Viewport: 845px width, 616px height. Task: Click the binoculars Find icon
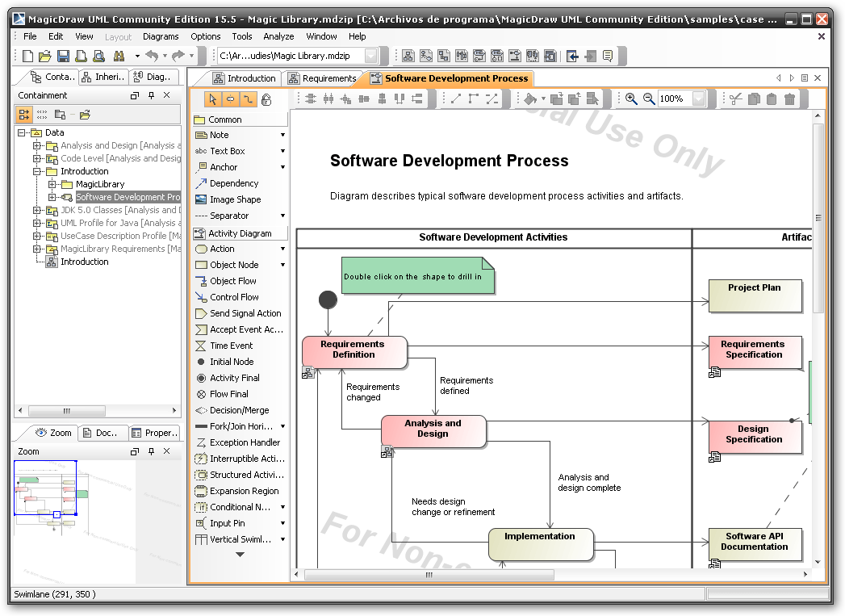118,56
